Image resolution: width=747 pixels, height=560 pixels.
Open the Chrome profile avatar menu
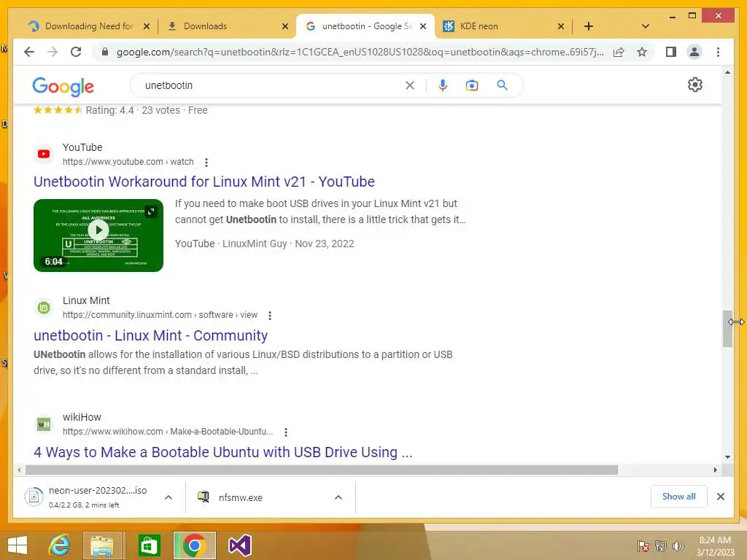click(x=694, y=52)
